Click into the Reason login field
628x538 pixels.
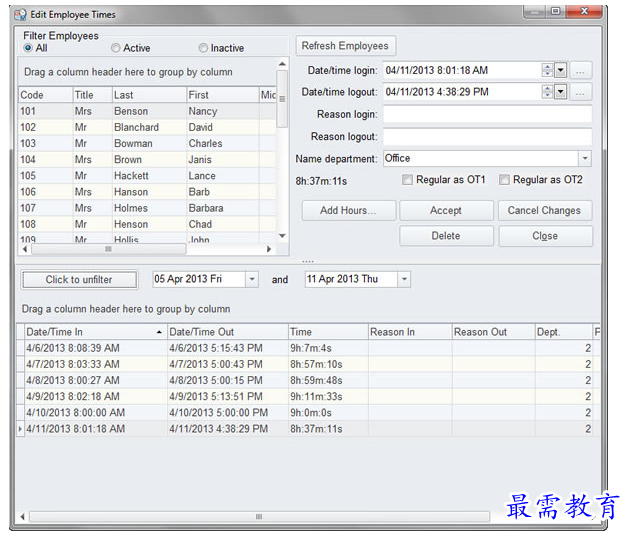pyautogui.click(x=486, y=115)
